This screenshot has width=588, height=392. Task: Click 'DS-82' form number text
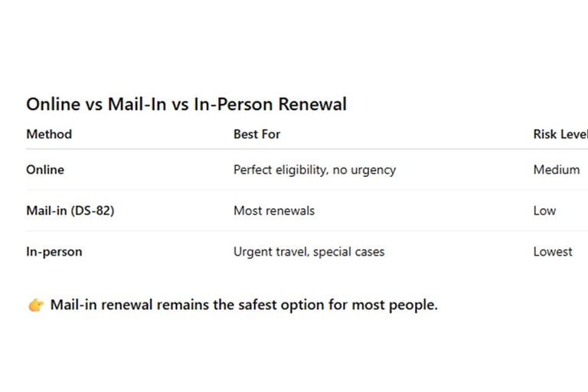pos(93,211)
